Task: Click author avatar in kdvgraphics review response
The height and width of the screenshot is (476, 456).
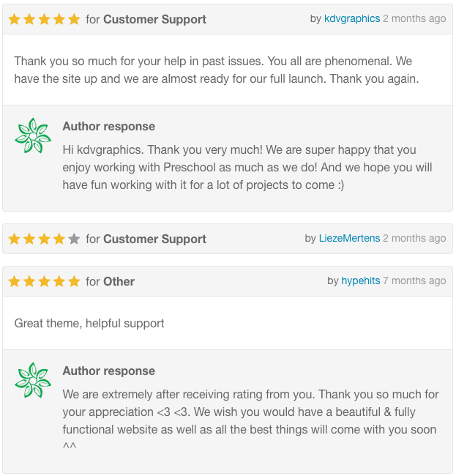Action: tap(33, 135)
